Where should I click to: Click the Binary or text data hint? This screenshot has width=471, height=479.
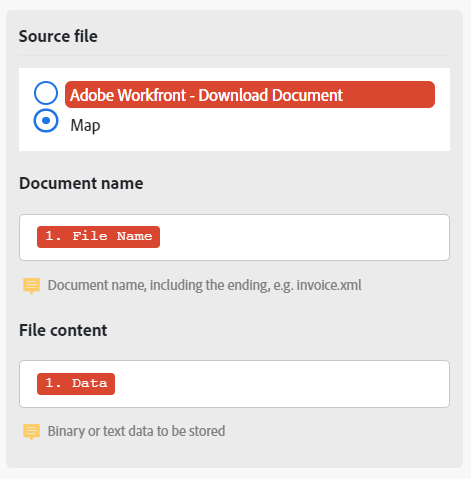tap(136, 431)
